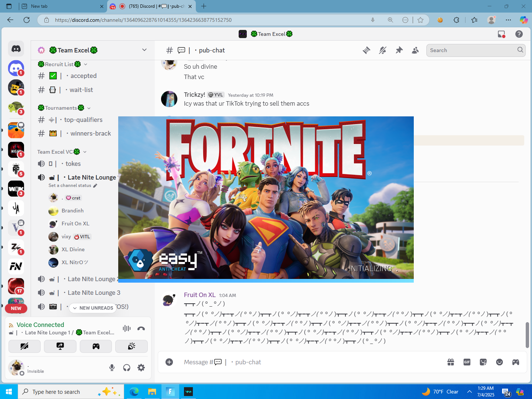Viewport: 532px width, 399px height.
Task: Disconnect from voice with hang-up icon
Action: pos(141,328)
